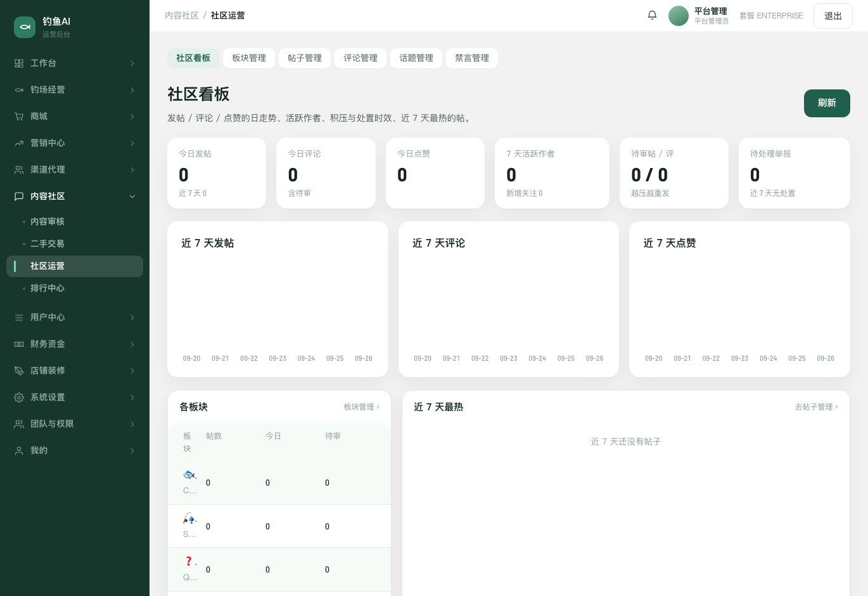Switch to the 帖子管理 tab
This screenshot has height=596, width=868.
[305, 58]
